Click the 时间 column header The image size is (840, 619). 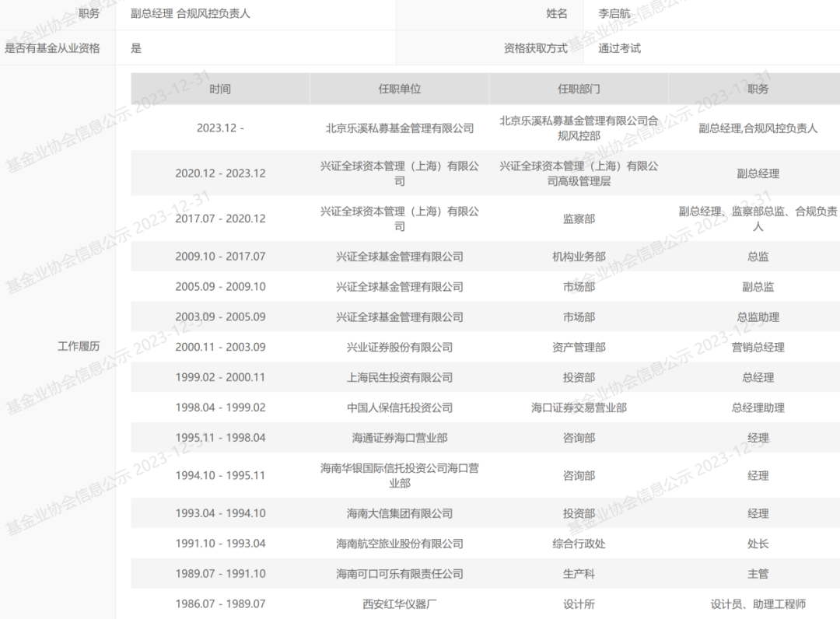coord(220,89)
